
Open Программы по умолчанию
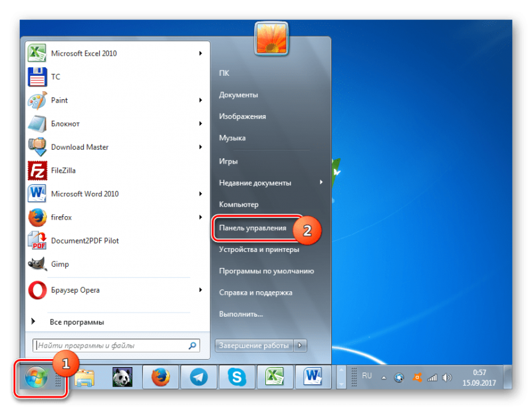267,271
